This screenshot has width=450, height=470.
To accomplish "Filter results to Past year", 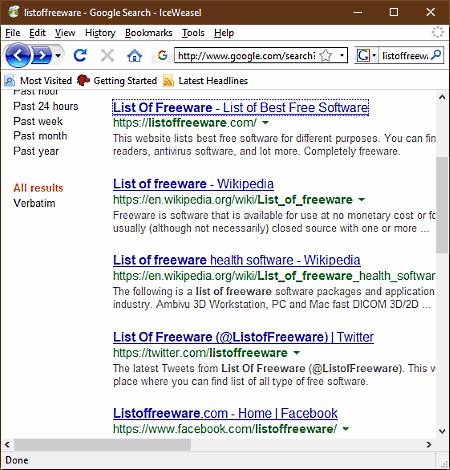I will click(36, 151).
